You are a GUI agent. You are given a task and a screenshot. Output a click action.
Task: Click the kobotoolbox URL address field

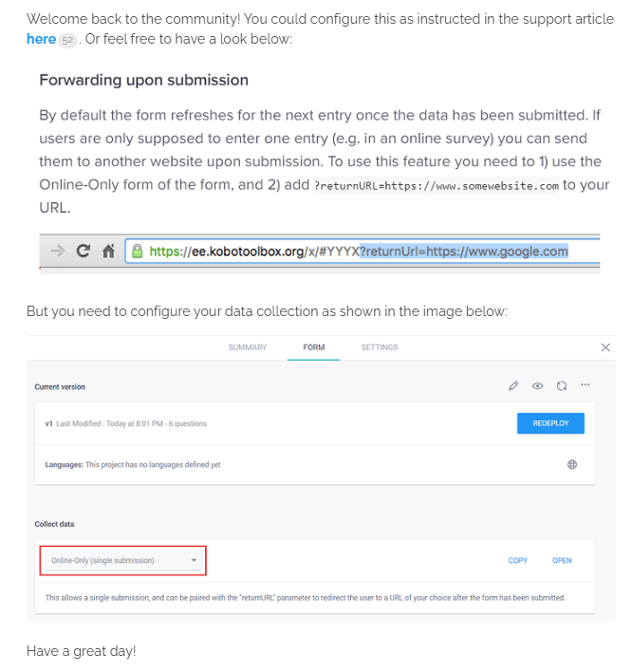tap(361, 252)
